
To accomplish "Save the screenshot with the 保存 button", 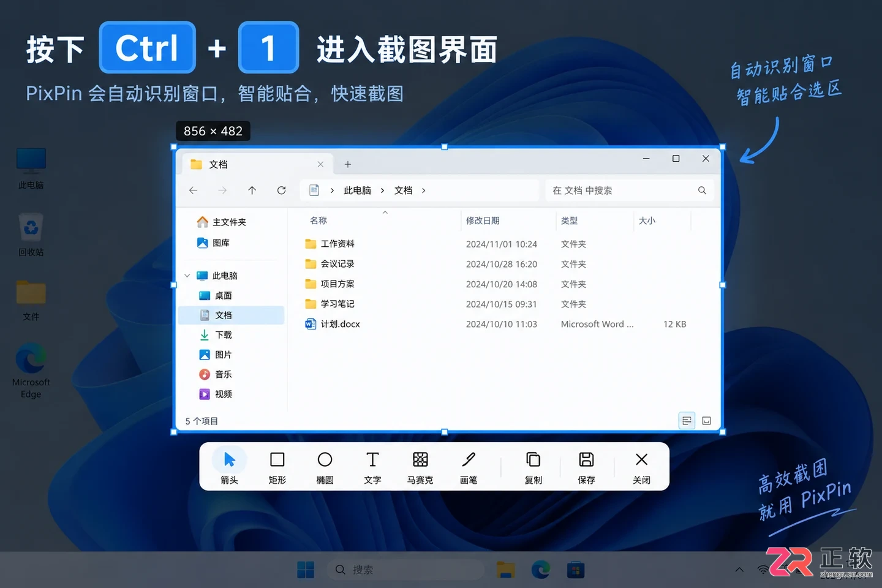I will 586,467.
